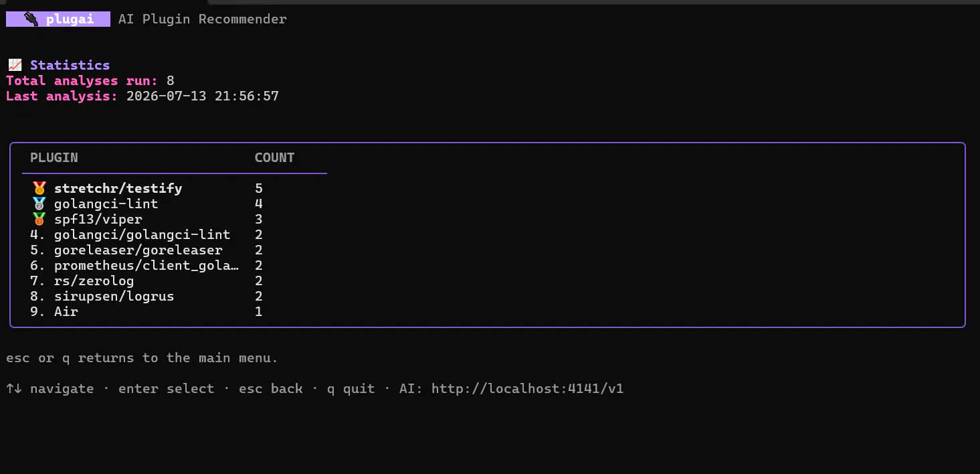The height and width of the screenshot is (474, 980).
Task: Click the 'q quit' help hint
Action: point(351,388)
